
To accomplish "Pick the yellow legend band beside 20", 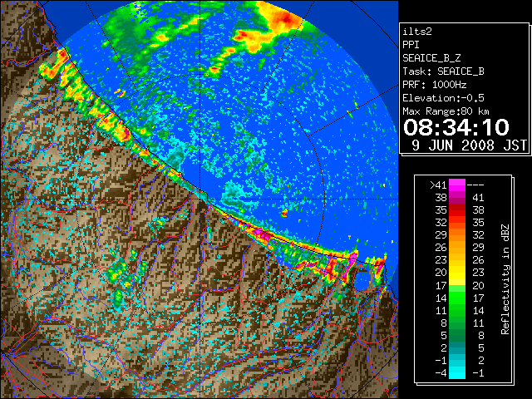I will click(457, 273).
